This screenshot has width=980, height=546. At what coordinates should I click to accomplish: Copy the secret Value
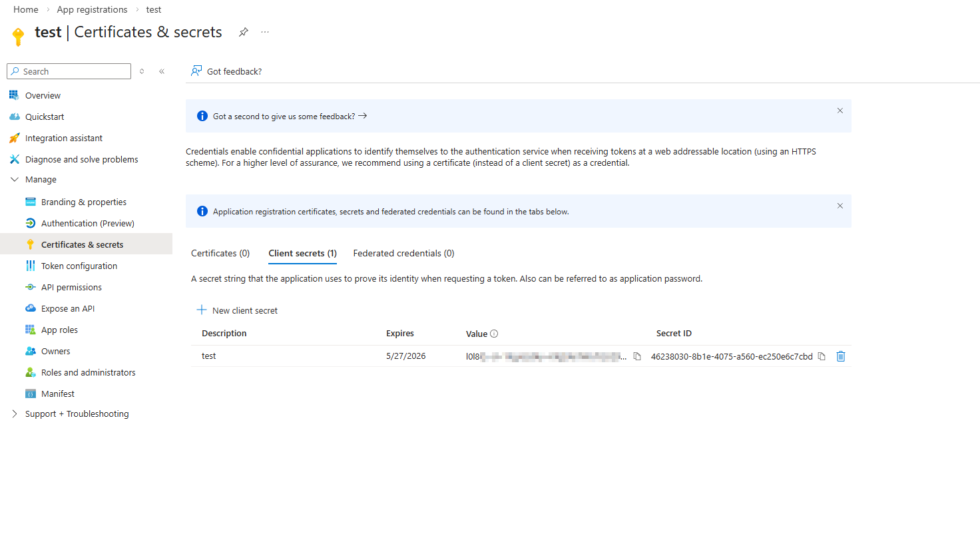coord(636,356)
